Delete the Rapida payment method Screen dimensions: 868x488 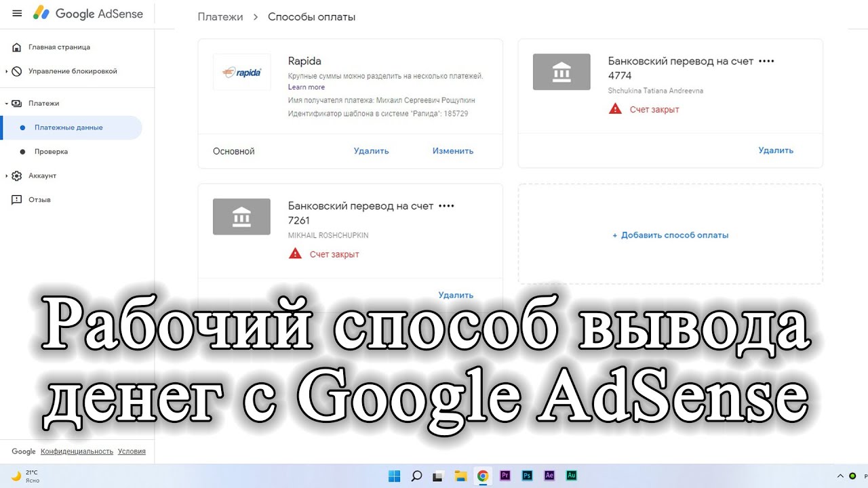click(372, 151)
